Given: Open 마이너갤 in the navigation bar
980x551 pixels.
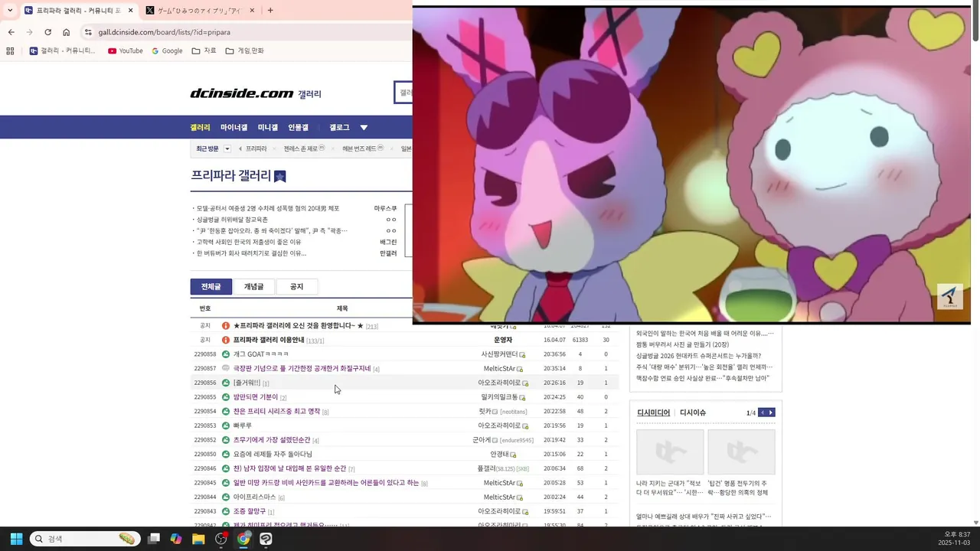Looking at the screenshot, I should pyautogui.click(x=234, y=128).
